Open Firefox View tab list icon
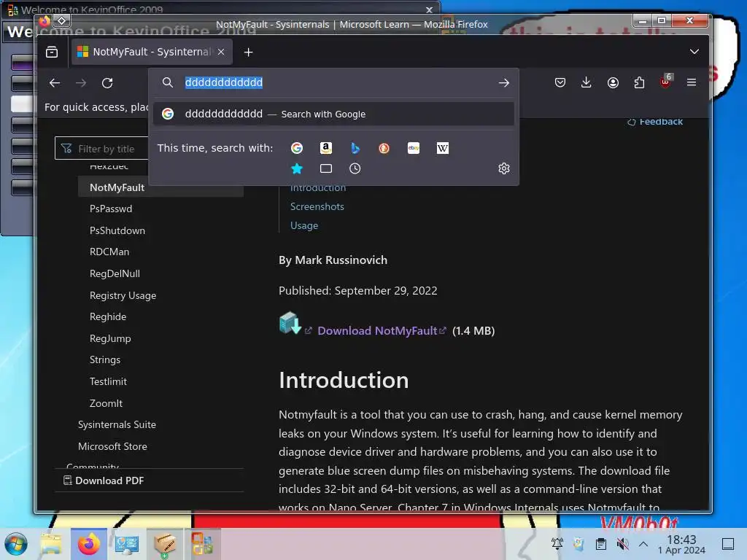 tap(52, 52)
